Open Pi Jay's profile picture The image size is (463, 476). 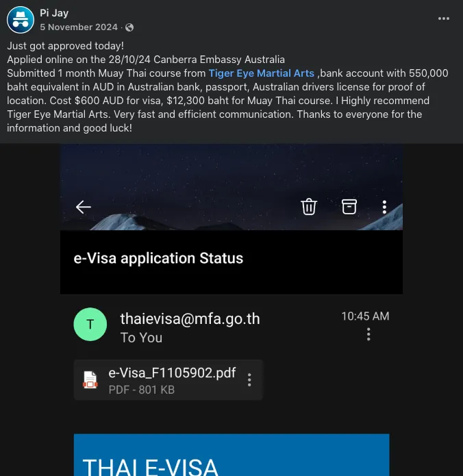(x=21, y=20)
